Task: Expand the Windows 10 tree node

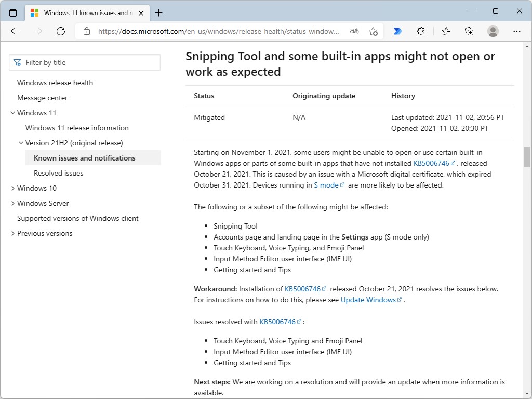Action: click(x=13, y=188)
